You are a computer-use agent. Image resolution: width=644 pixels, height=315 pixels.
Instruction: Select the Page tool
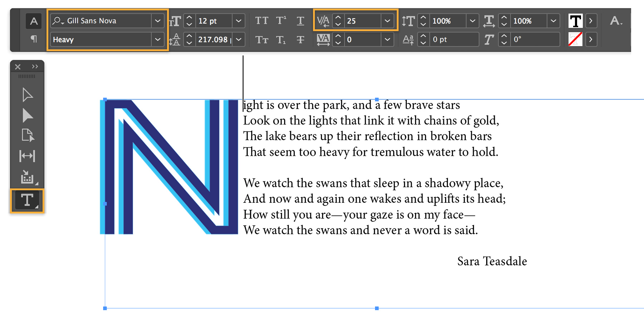pos(27,136)
